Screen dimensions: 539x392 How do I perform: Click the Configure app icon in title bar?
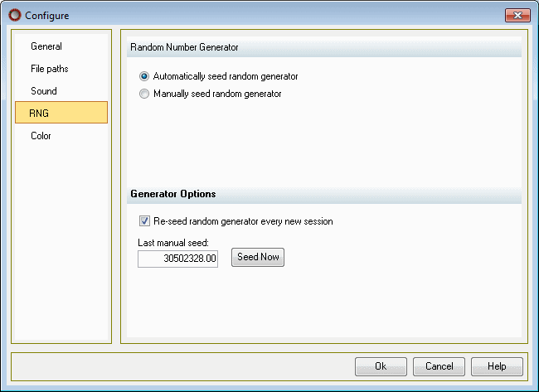coord(15,15)
